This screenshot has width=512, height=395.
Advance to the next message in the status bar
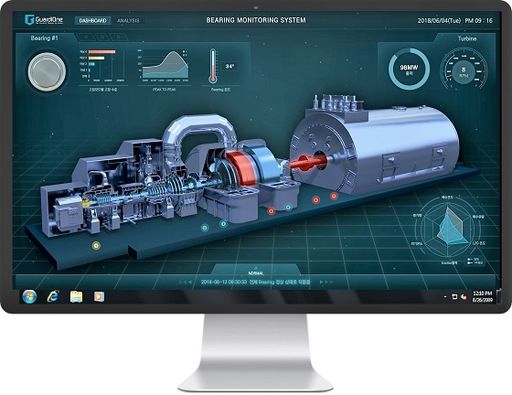(326, 282)
